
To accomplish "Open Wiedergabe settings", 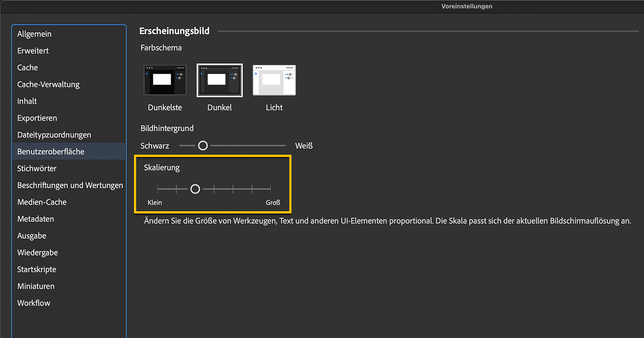I will point(37,253).
